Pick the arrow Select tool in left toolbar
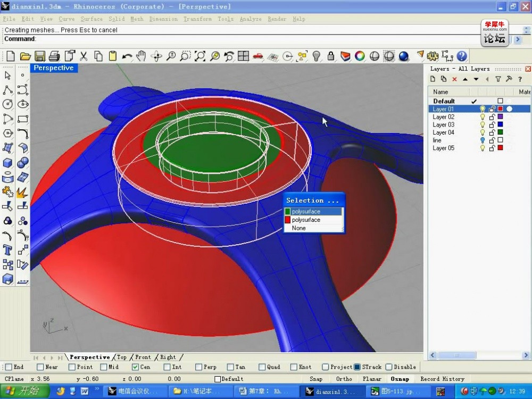This screenshot has width=532, height=399. pyautogui.click(x=8, y=76)
